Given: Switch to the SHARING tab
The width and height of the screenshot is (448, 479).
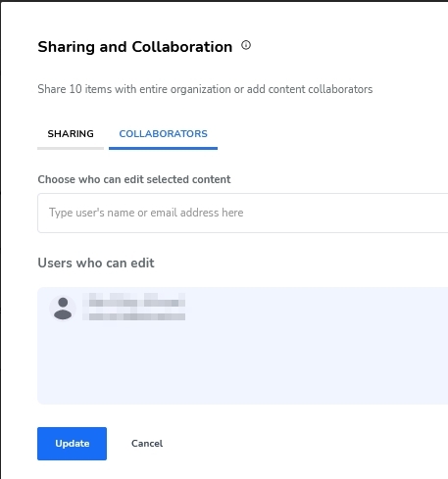Looking at the screenshot, I should (71, 134).
